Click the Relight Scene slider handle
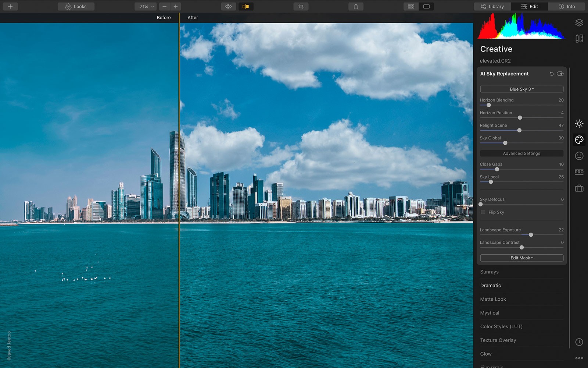588x368 pixels. [x=519, y=130]
